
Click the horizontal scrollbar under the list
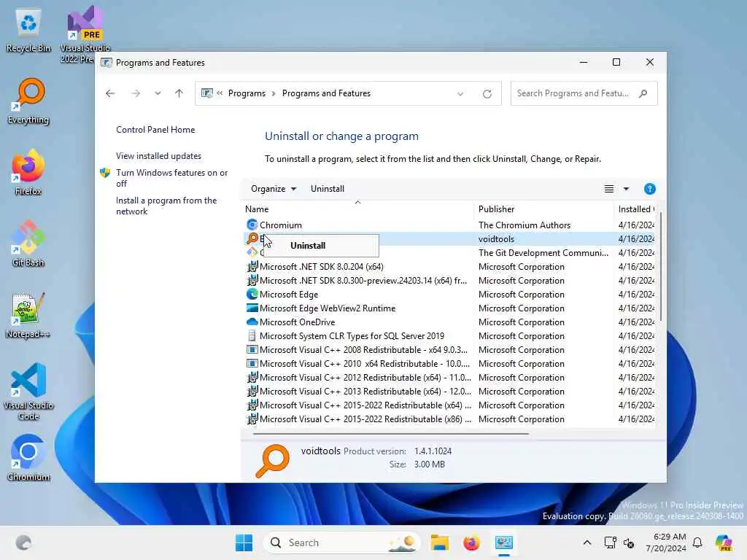pos(391,435)
